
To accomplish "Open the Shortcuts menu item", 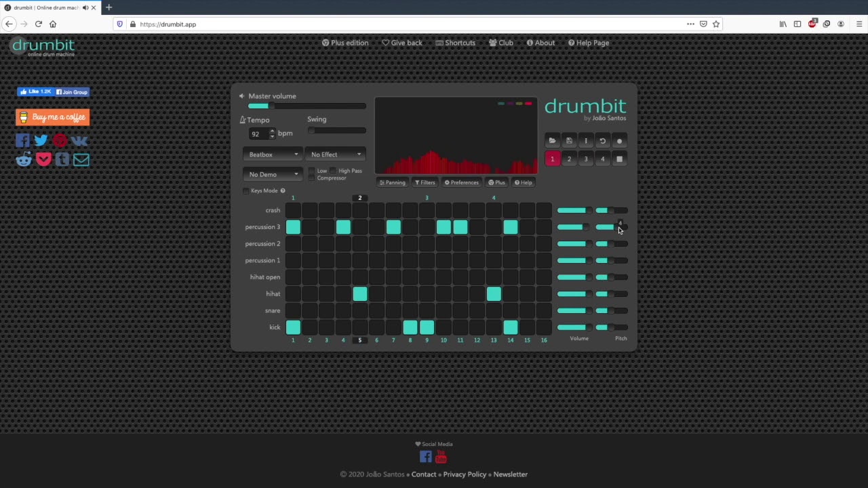I will pos(456,43).
